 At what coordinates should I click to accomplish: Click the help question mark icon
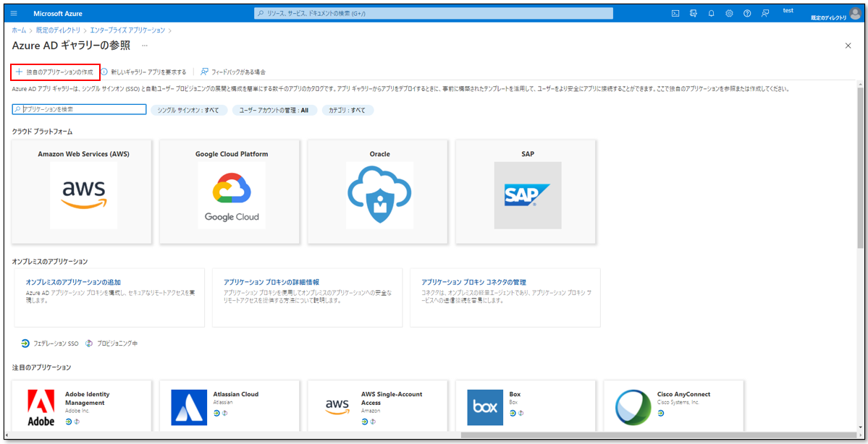point(747,13)
